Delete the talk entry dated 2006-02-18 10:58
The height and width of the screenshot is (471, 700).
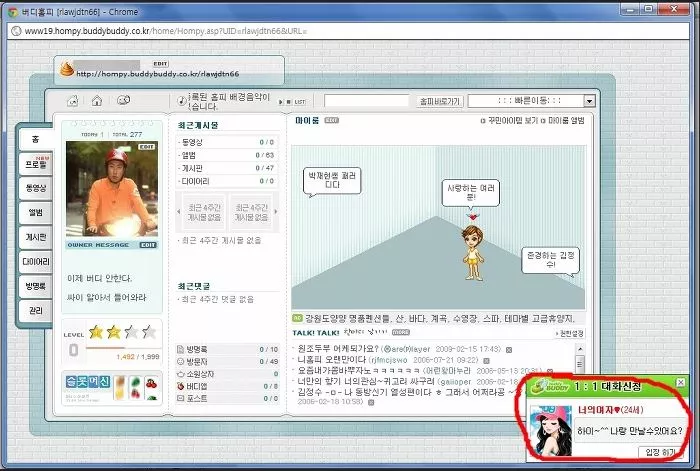coord(371,402)
